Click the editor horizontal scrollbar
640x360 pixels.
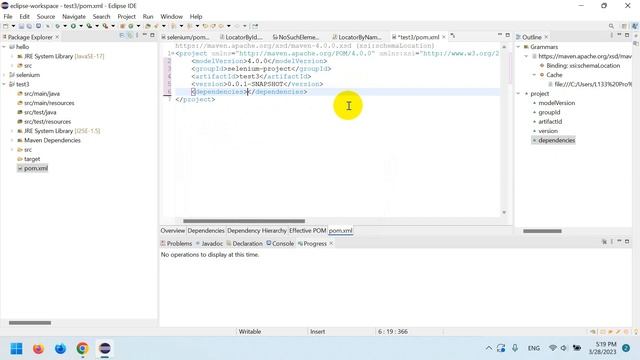[x=244, y=221]
